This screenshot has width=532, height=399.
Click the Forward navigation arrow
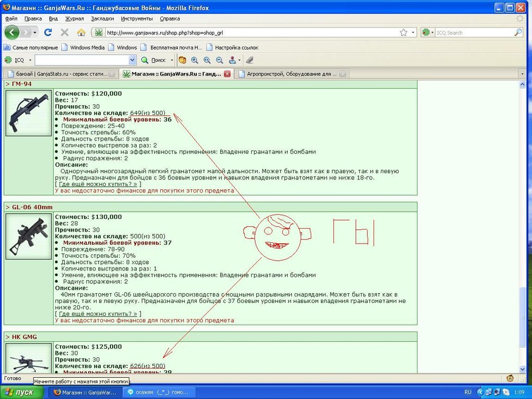[x=25, y=33]
